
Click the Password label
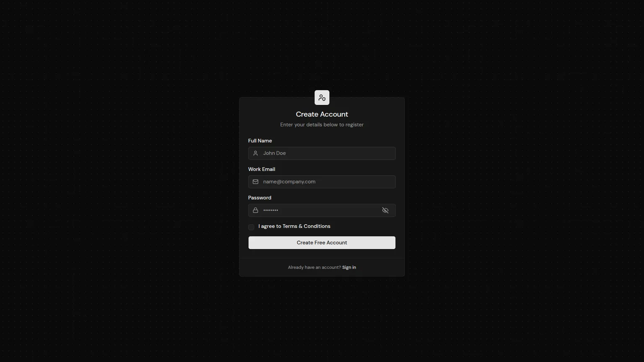[260, 198]
